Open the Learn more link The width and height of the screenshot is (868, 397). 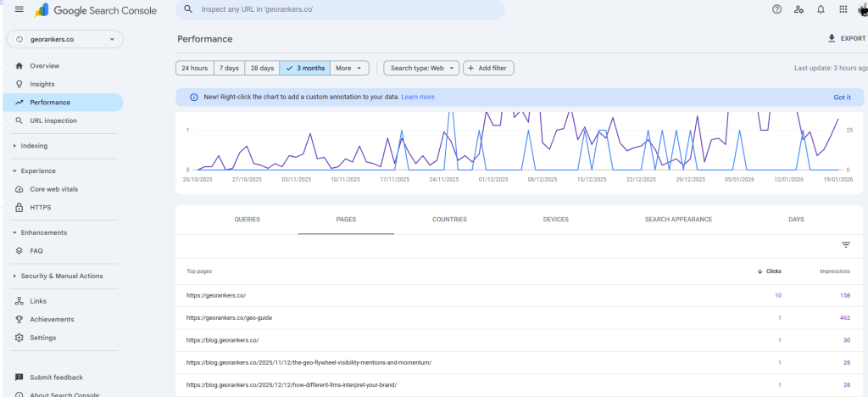pyautogui.click(x=418, y=97)
